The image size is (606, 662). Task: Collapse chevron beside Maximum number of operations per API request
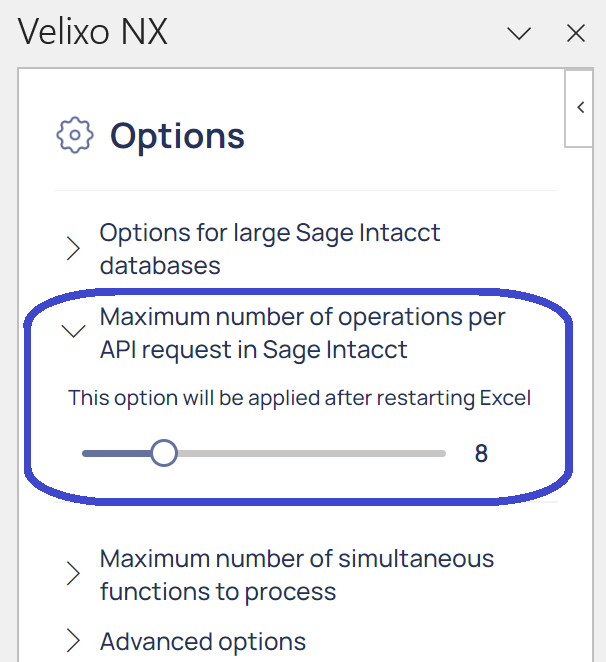[x=73, y=331]
